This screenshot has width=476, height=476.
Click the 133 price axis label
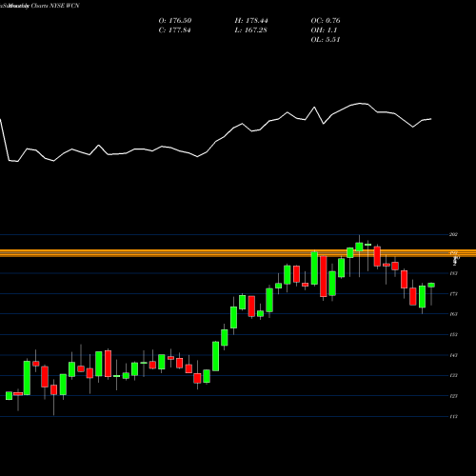point(454,375)
